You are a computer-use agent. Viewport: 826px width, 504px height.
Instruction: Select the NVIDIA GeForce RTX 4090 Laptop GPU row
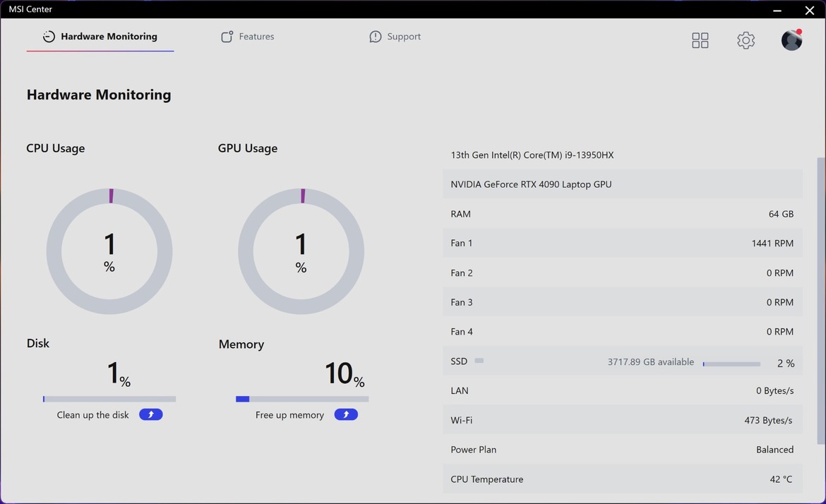(x=623, y=184)
